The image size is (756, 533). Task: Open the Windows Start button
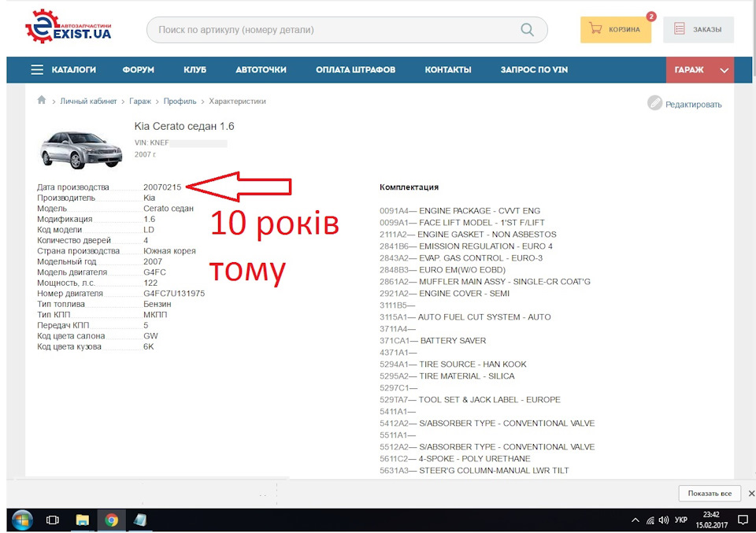[22, 520]
